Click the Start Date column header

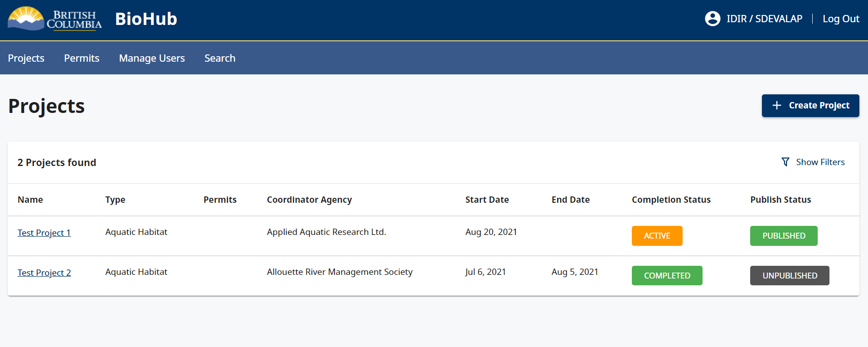[487, 200]
